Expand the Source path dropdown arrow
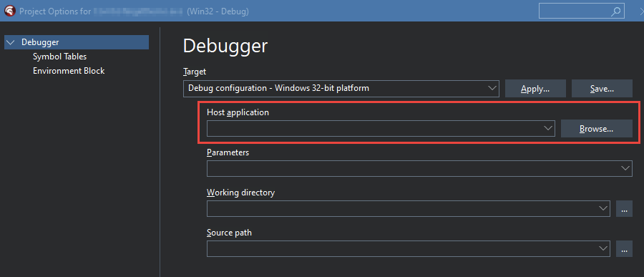The height and width of the screenshot is (277, 644). point(603,248)
